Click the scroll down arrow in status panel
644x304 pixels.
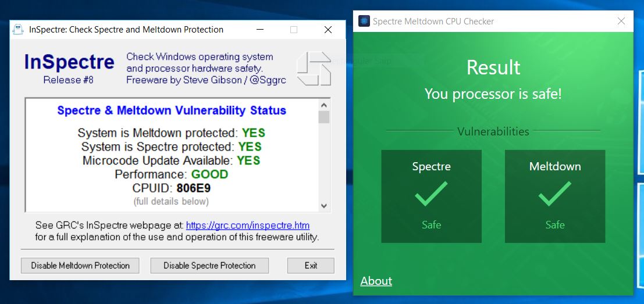pos(324,206)
